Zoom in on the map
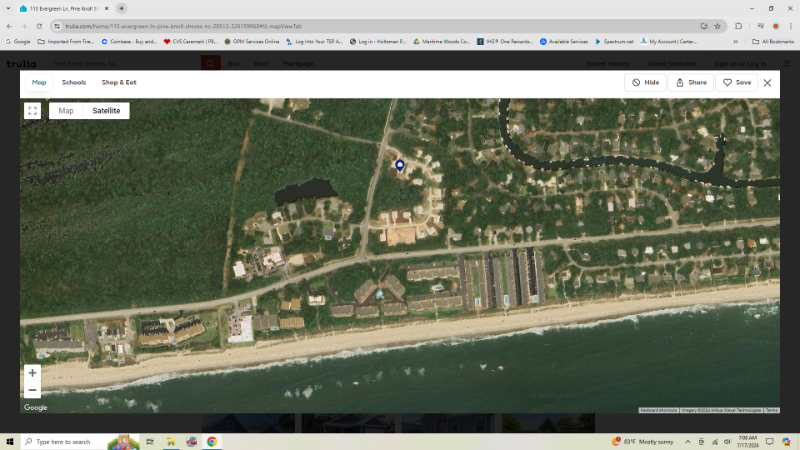800x450 pixels. click(x=32, y=373)
